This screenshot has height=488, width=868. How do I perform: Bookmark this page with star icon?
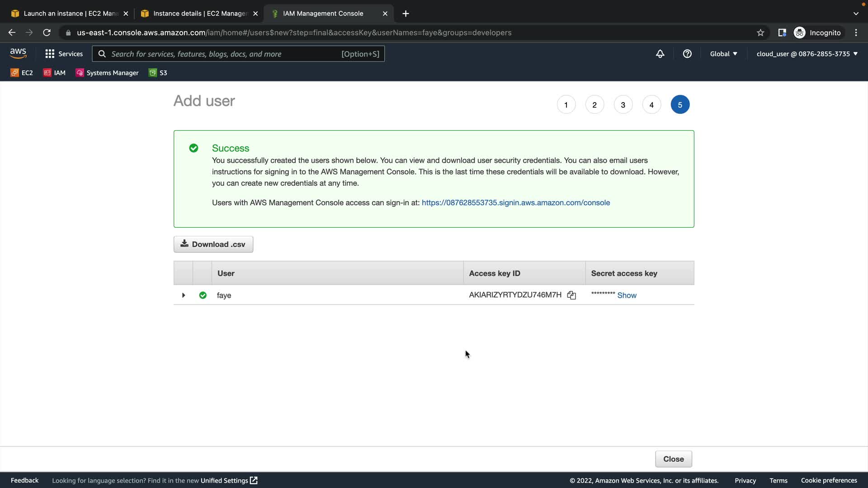(760, 33)
